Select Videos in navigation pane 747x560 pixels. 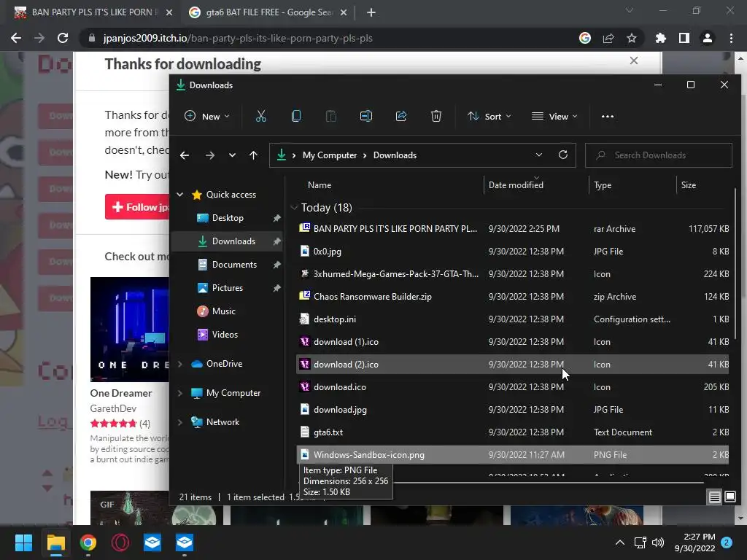[225, 334]
